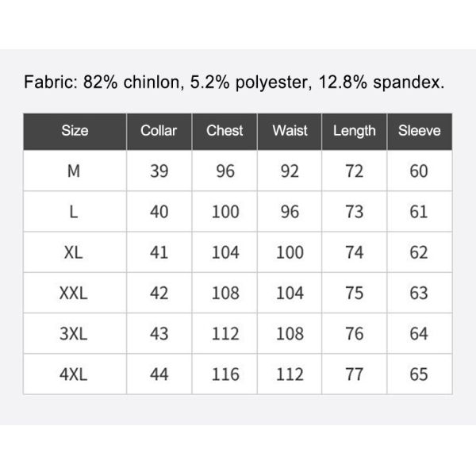Click the Size column header
Image resolution: width=476 pixels, height=476 pixels.
coord(75,131)
